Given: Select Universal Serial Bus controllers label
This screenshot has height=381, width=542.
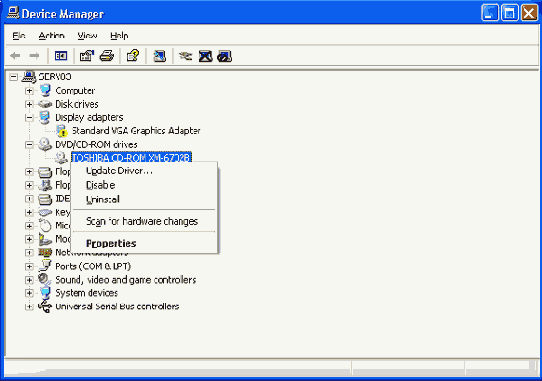Looking at the screenshot, I should point(117,306).
